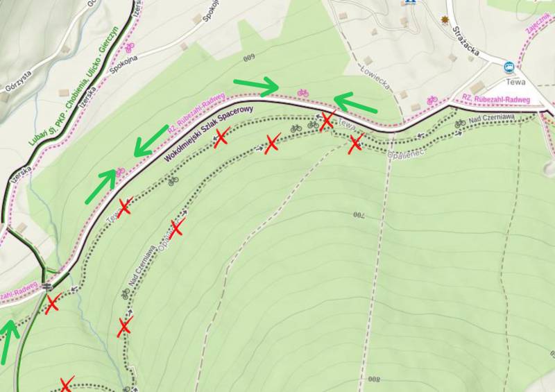Click the 700 contour elevation label
The width and height of the screenshot is (555, 392).
click(x=359, y=215)
